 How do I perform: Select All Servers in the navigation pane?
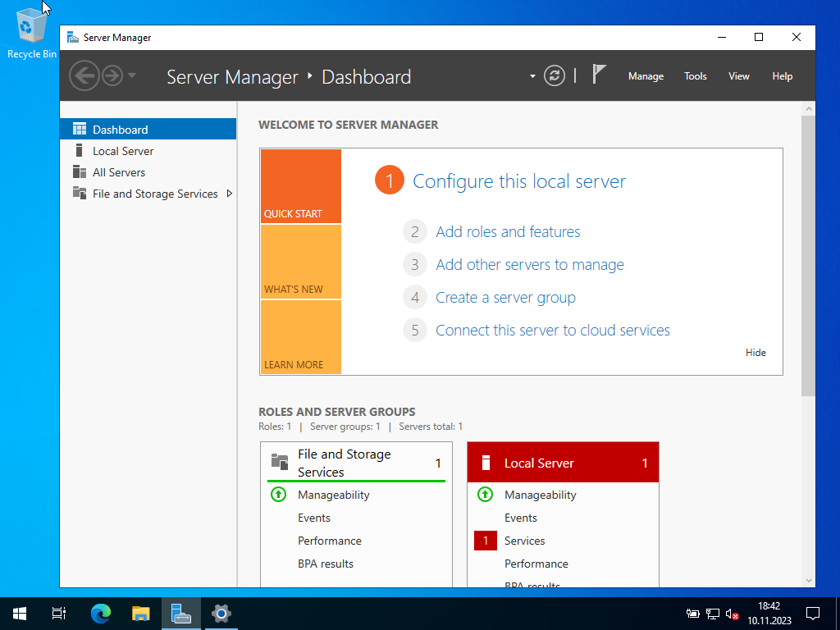point(148,172)
